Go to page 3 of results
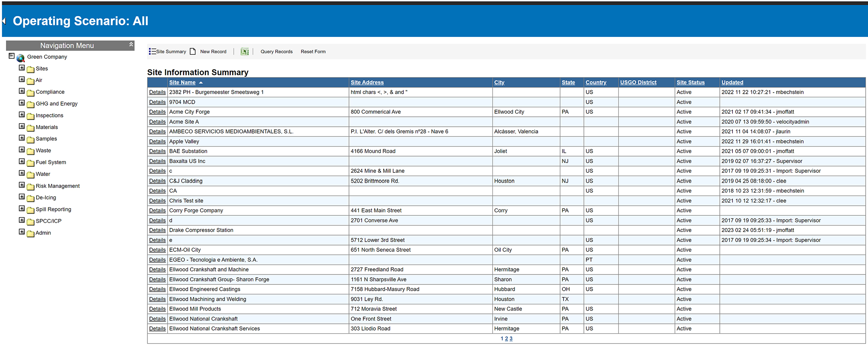 click(x=511, y=339)
